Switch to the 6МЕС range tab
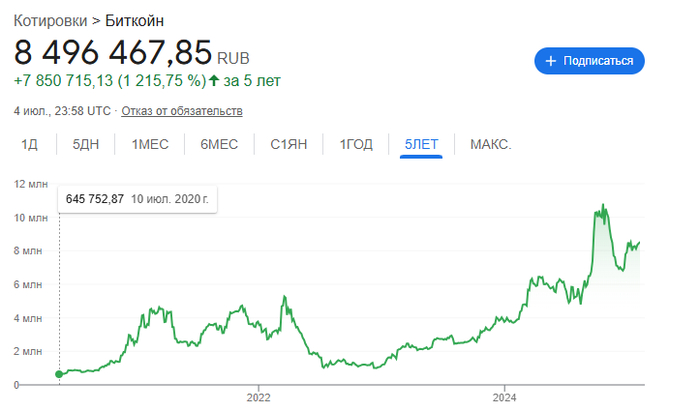Viewport: 700px width, 411px height. point(219,145)
